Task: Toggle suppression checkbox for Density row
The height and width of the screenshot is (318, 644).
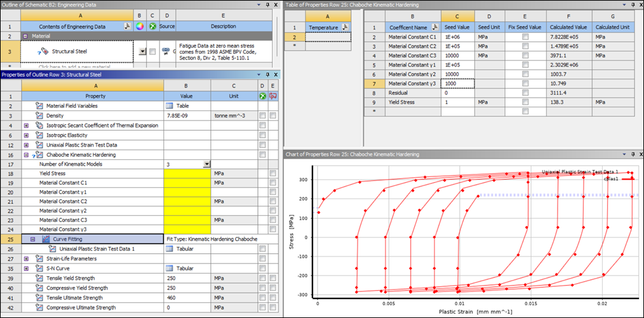Action: click(262, 116)
